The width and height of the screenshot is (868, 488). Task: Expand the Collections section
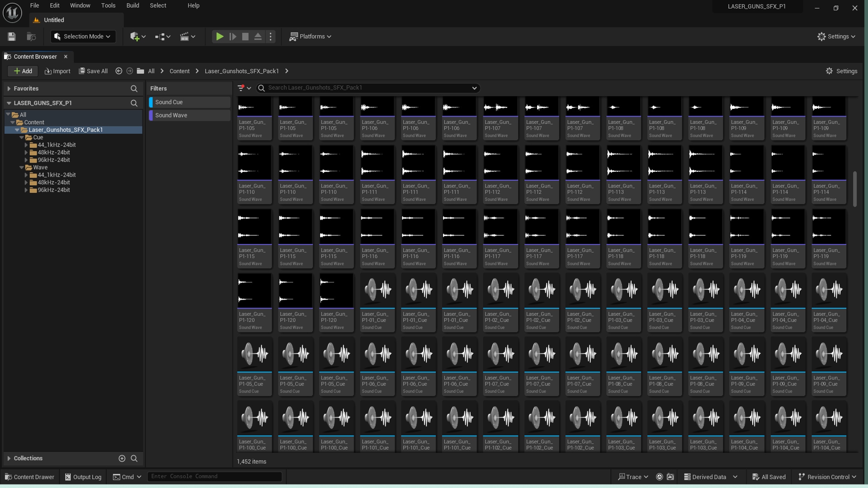tap(9, 458)
